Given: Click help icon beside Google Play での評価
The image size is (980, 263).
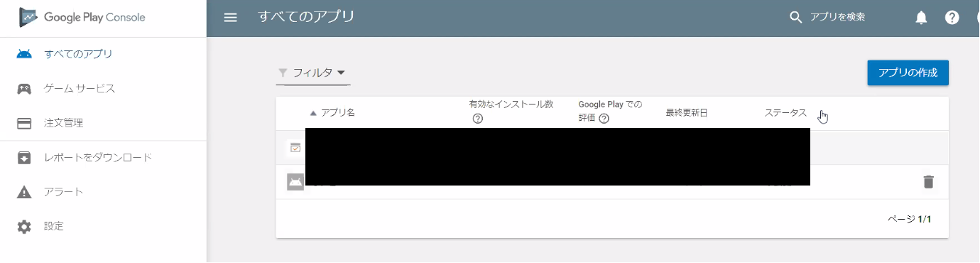Looking at the screenshot, I should pyautogui.click(x=604, y=119).
